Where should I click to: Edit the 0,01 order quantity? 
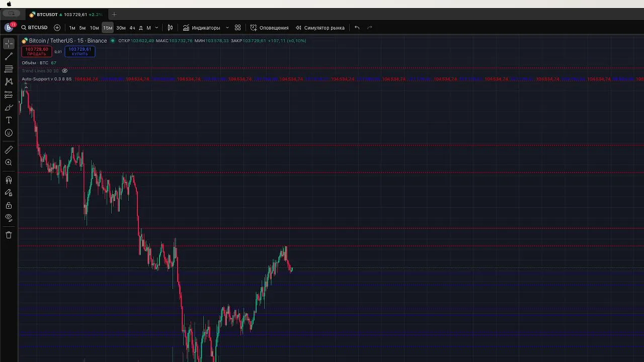(x=58, y=52)
